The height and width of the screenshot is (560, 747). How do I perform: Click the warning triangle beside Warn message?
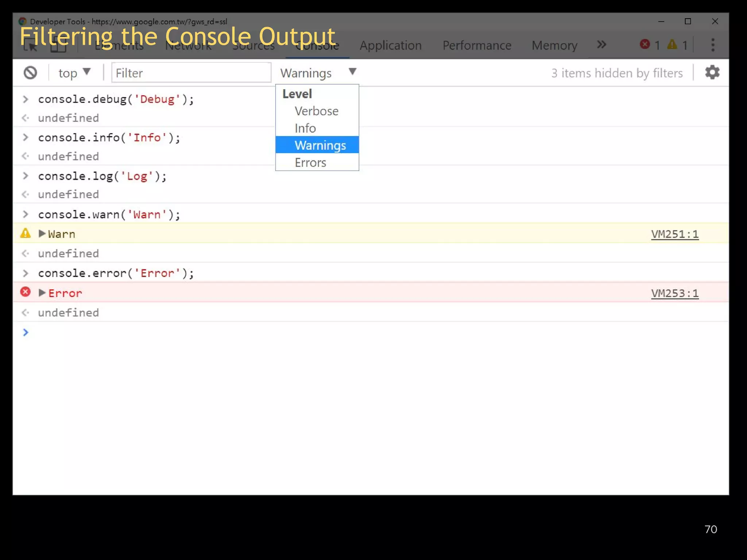[x=25, y=233]
